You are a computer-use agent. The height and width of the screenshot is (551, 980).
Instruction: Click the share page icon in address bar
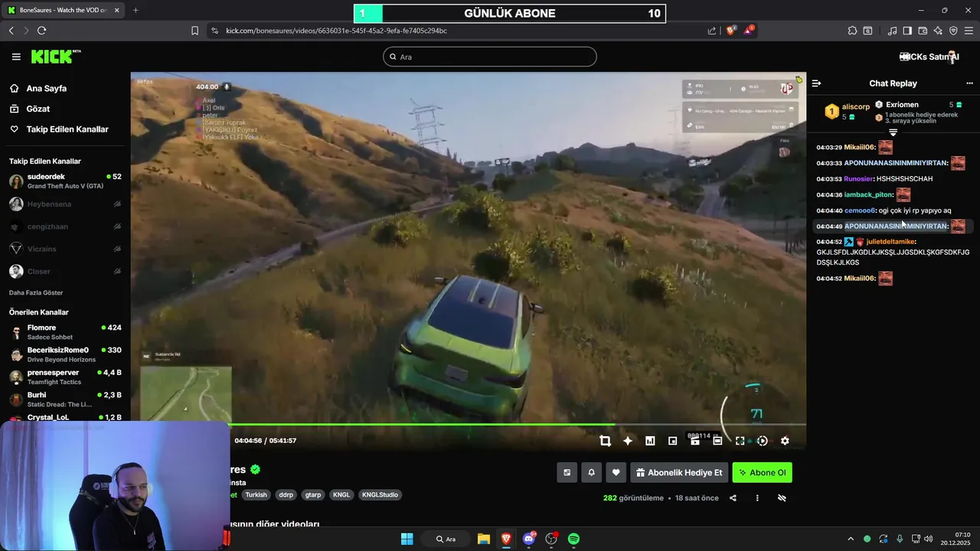(712, 31)
